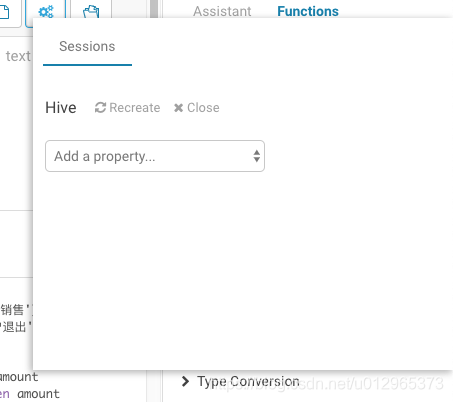Click the Hive session heading
Image resolution: width=453 pixels, height=402 pixels.
pyautogui.click(x=61, y=108)
